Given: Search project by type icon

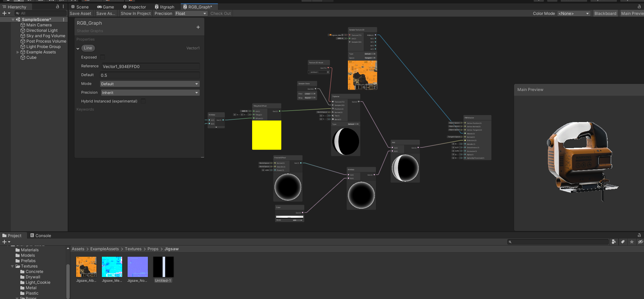Looking at the screenshot, I should pyautogui.click(x=614, y=241).
